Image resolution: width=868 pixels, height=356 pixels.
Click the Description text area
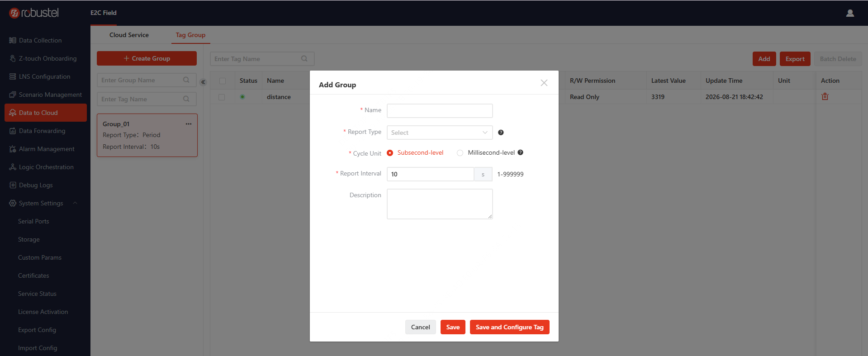pos(440,204)
